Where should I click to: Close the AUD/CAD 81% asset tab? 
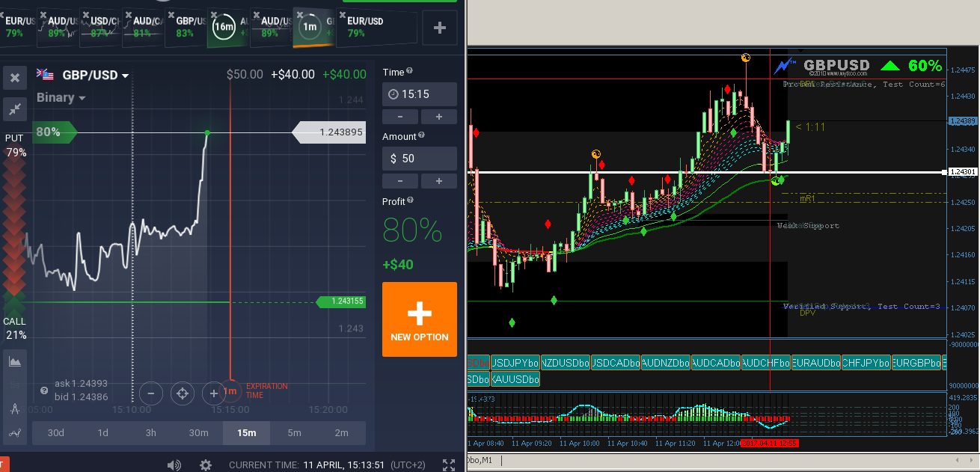coord(128,15)
